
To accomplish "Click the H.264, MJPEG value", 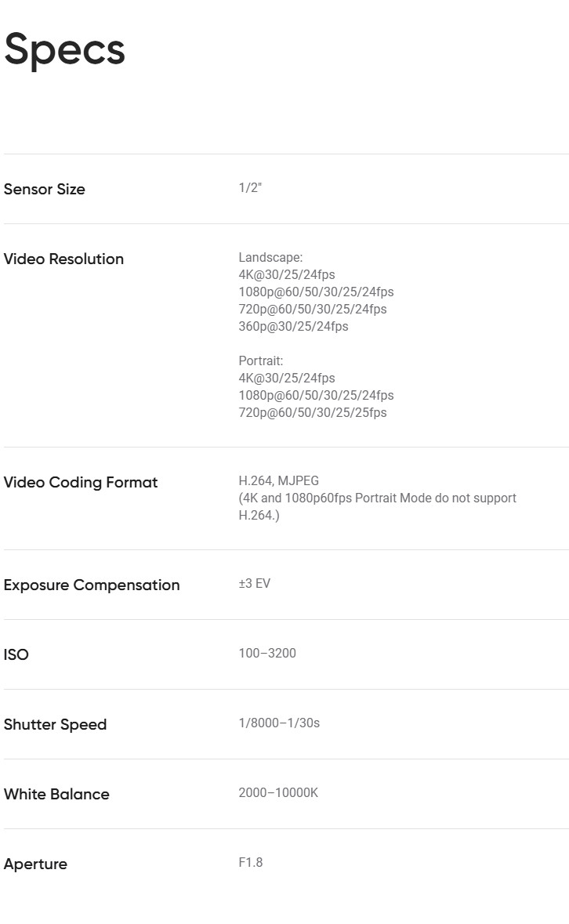I will (x=278, y=480).
